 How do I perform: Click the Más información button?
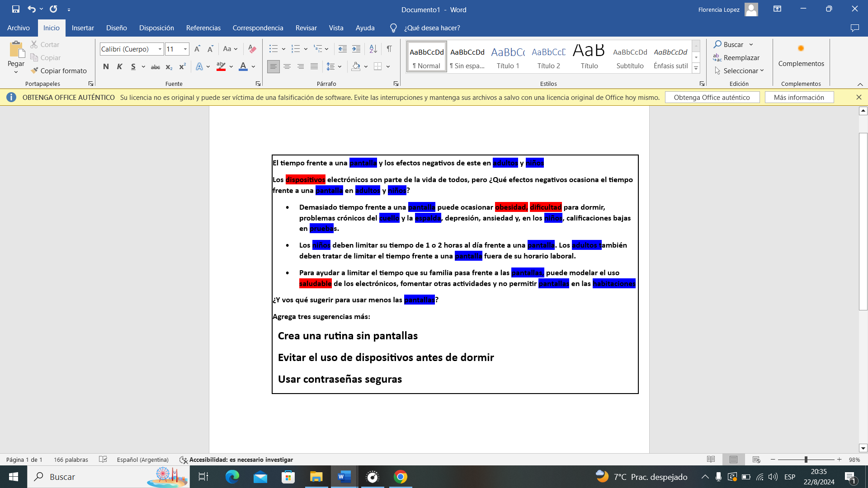tap(799, 97)
